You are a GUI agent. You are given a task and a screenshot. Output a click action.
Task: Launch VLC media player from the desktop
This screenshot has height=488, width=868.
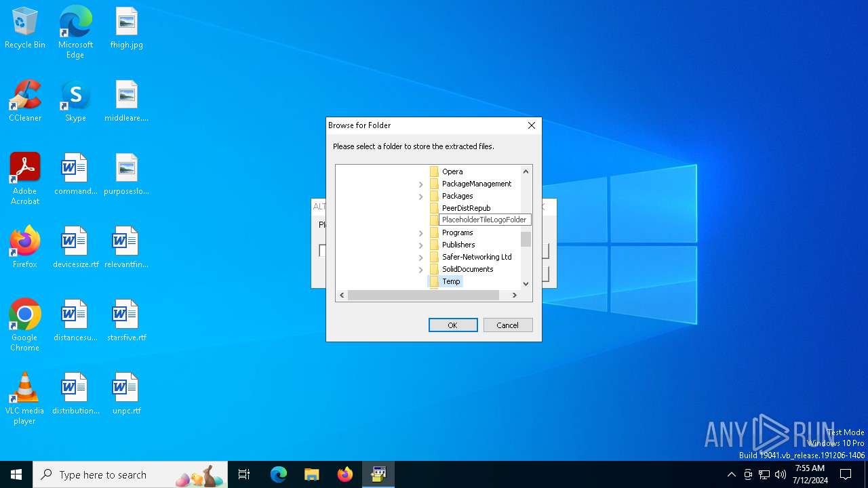(25, 399)
